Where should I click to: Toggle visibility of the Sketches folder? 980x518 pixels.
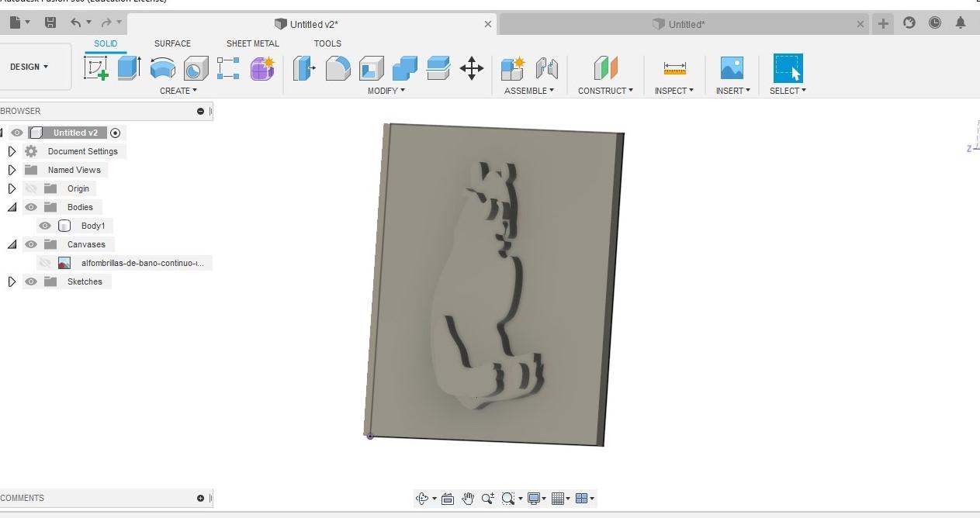(x=31, y=281)
